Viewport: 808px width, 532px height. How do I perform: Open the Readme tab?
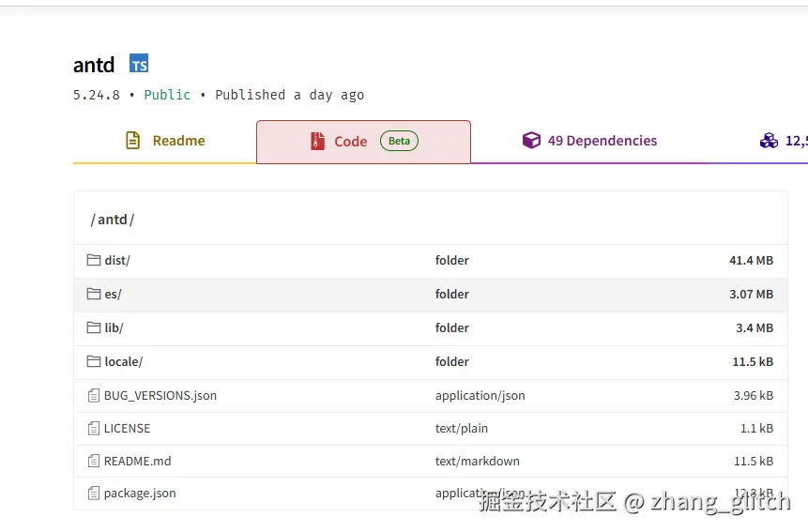coord(165,141)
